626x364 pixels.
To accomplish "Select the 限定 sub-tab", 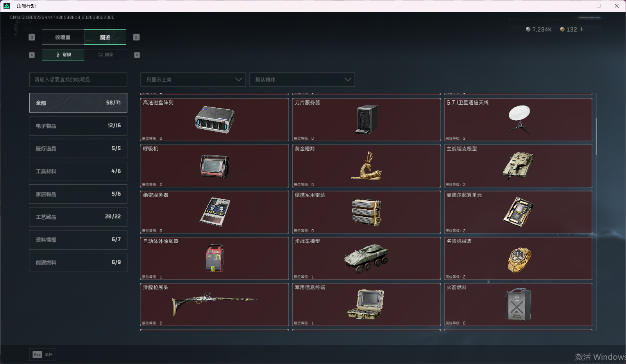I will 106,55.
